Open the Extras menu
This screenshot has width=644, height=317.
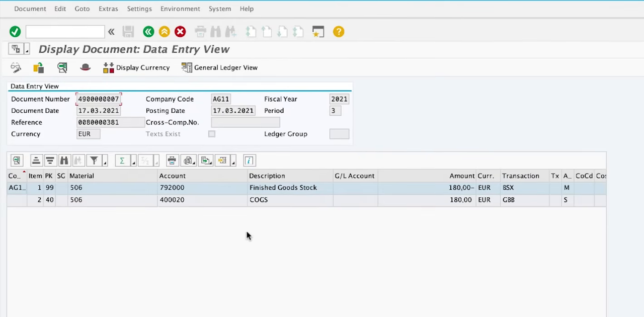click(108, 9)
